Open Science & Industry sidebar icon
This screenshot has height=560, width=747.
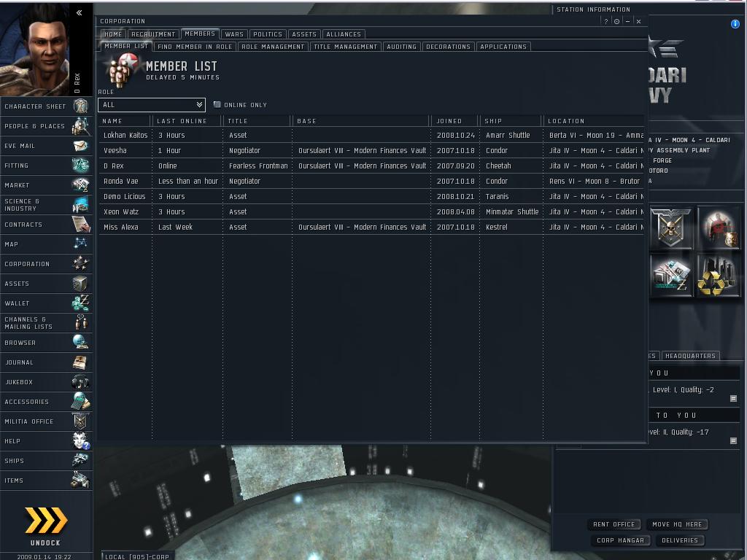(80, 205)
